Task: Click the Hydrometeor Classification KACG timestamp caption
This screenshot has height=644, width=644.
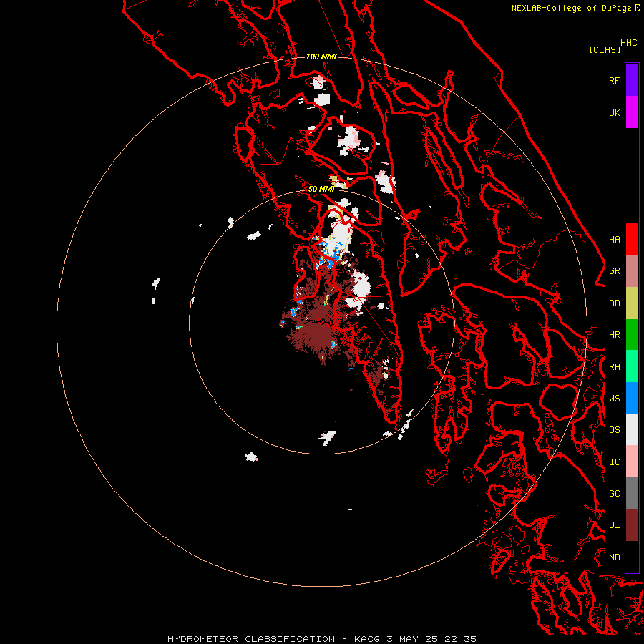Action: coord(321,639)
